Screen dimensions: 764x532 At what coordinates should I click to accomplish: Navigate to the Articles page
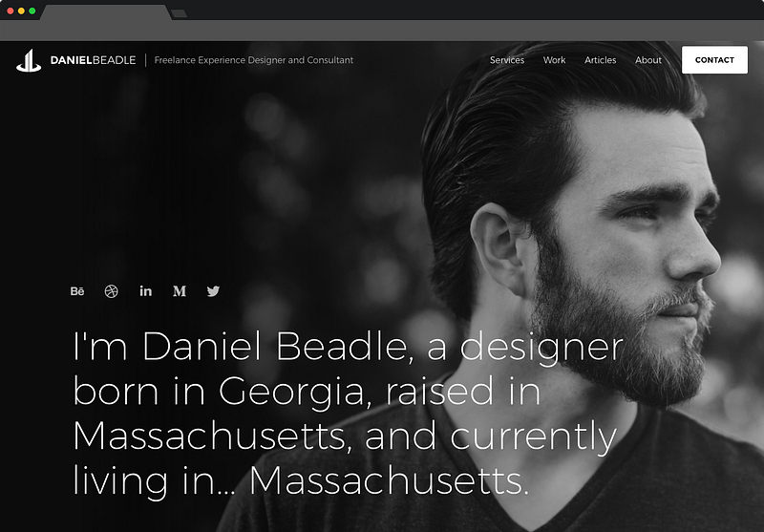(x=601, y=60)
